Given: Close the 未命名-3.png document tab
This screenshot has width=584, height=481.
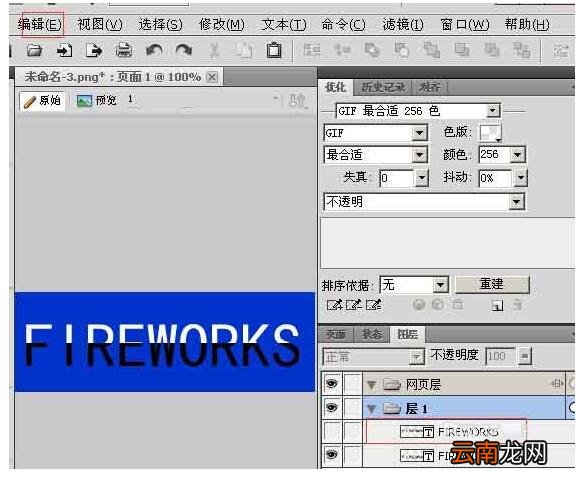Looking at the screenshot, I should click(x=212, y=77).
